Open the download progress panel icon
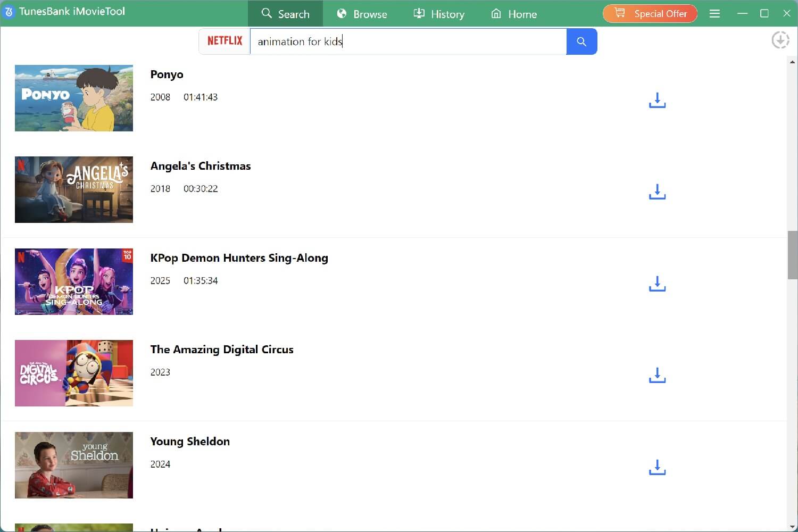This screenshot has width=798, height=532. 780,39
